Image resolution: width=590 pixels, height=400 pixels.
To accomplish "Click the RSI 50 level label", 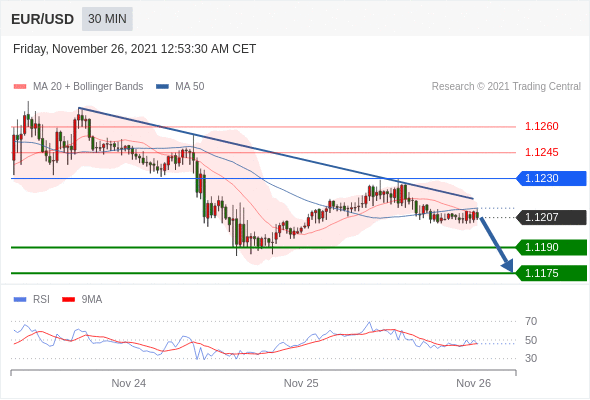I will coord(531,340).
